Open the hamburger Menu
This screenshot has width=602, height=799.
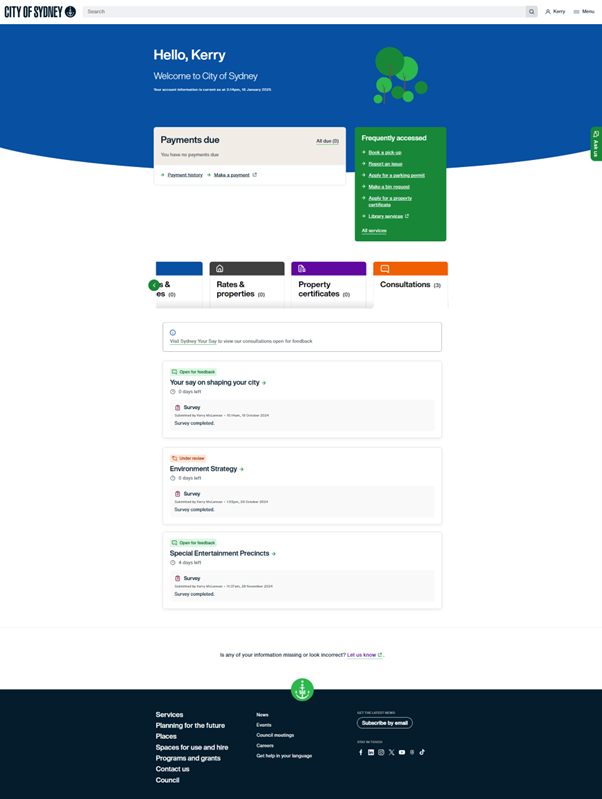583,12
